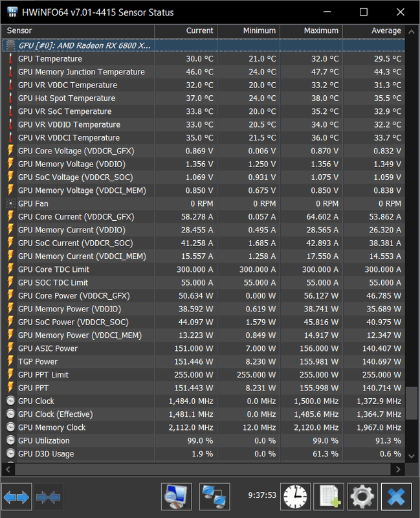Click the horizontal scrollbar track
This screenshot has width=420, height=518.
click(203, 469)
